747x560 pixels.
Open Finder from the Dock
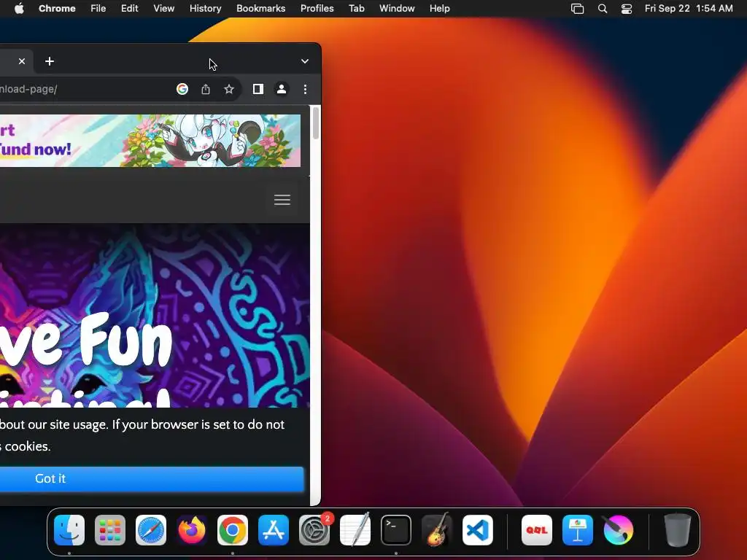[x=69, y=530]
